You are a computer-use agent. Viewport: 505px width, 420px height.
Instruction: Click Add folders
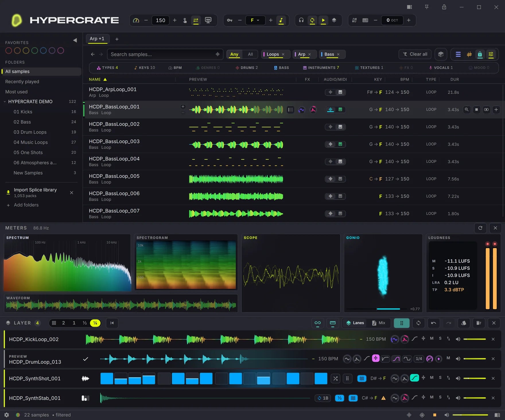click(26, 205)
